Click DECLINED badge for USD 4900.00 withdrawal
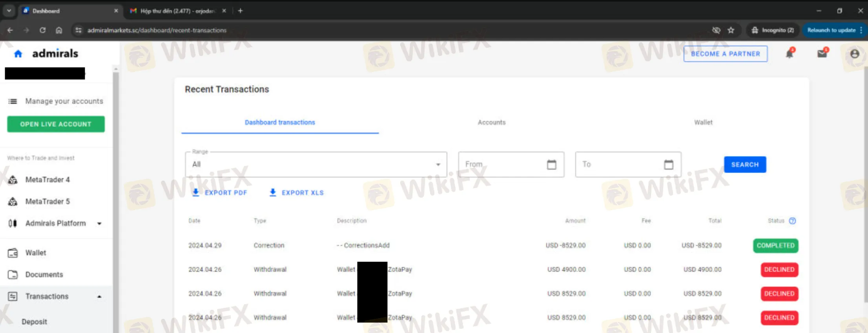The height and width of the screenshot is (333, 868). 779,270
